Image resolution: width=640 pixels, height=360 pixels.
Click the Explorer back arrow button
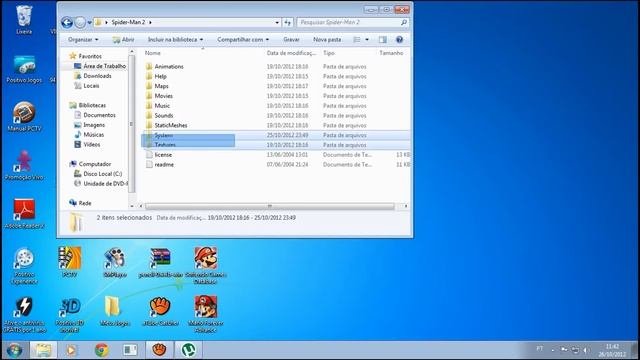[x=67, y=22]
